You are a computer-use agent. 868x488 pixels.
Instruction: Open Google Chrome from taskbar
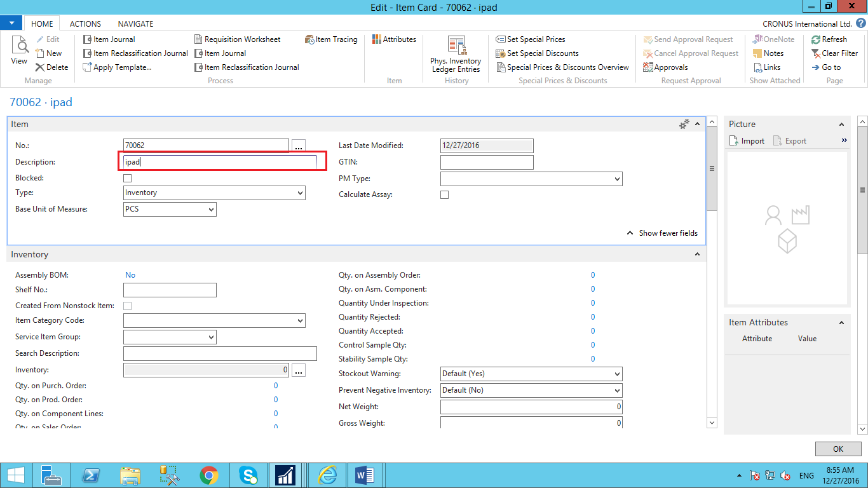coord(209,475)
